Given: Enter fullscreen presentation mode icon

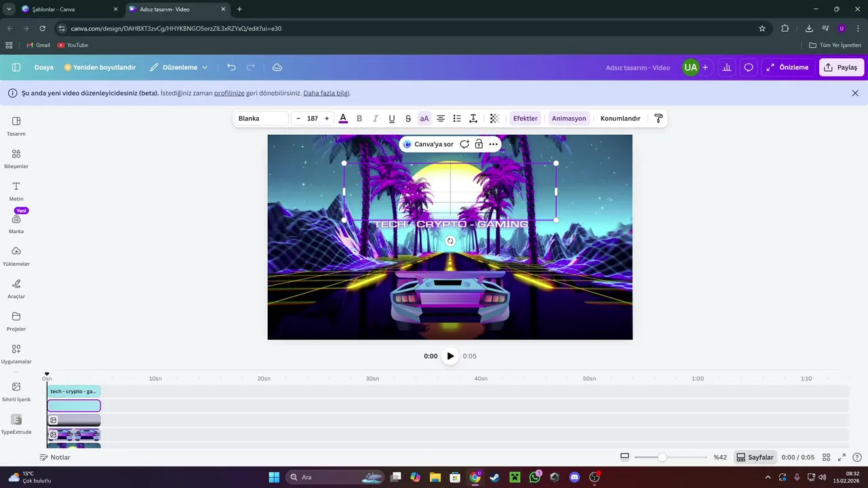Looking at the screenshot, I should point(842,457).
